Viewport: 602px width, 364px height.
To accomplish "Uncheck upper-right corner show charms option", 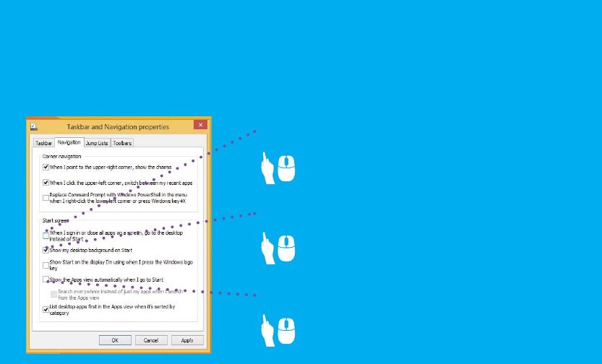I will pyautogui.click(x=46, y=168).
